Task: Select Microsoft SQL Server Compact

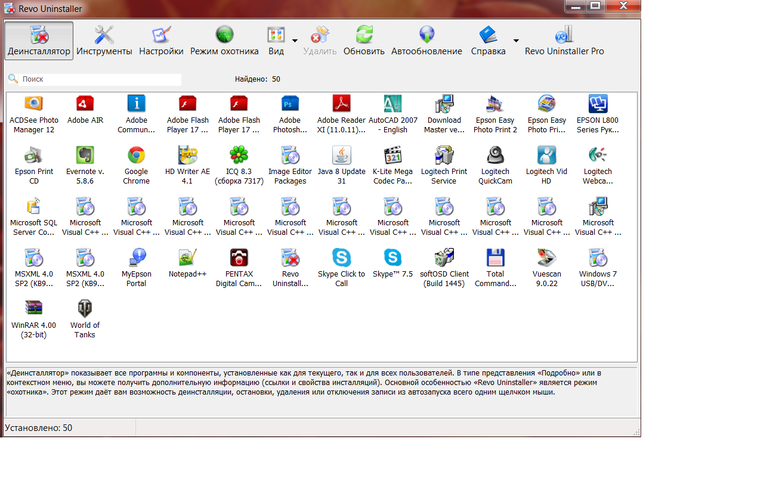Action: pyautogui.click(x=34, y=217)
